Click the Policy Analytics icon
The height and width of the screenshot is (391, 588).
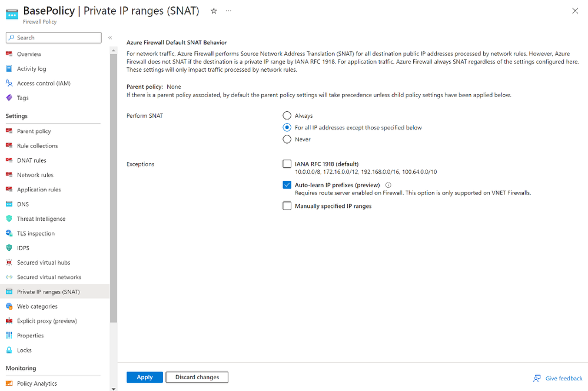coord(9,383)
